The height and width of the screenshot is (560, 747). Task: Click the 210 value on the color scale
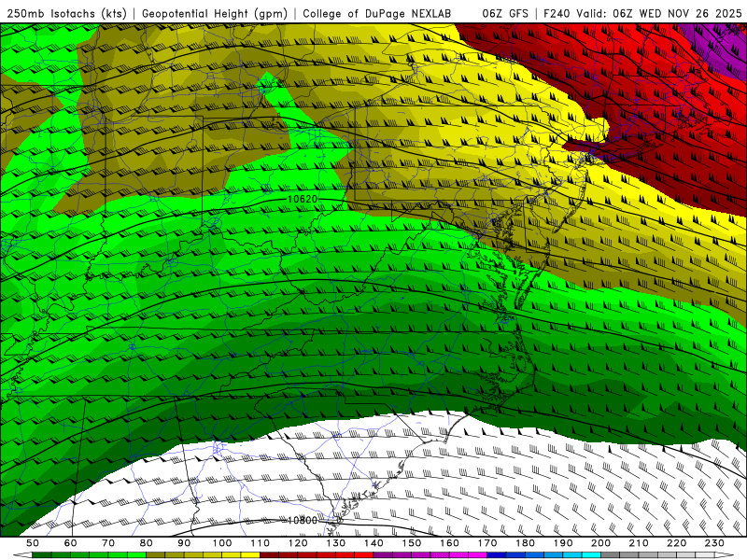pyautogui.click(x=639, y=543)
